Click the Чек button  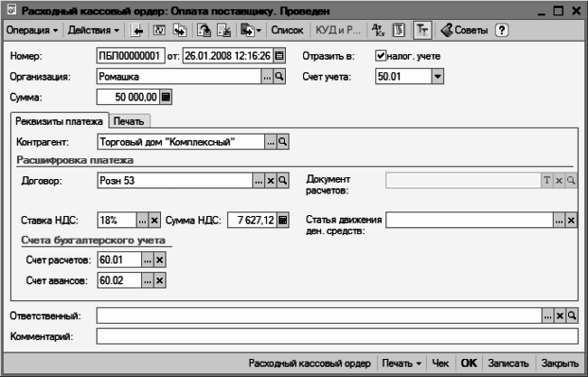[441, 363]
